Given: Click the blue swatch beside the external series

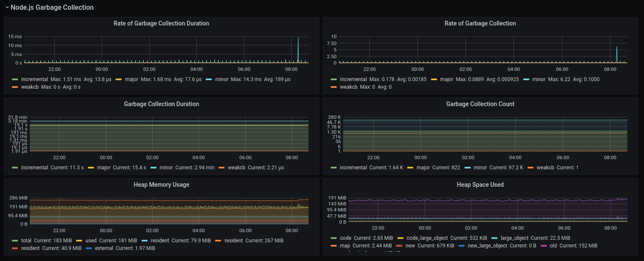Looking at the screenshot, I should [x=89, y=248].
